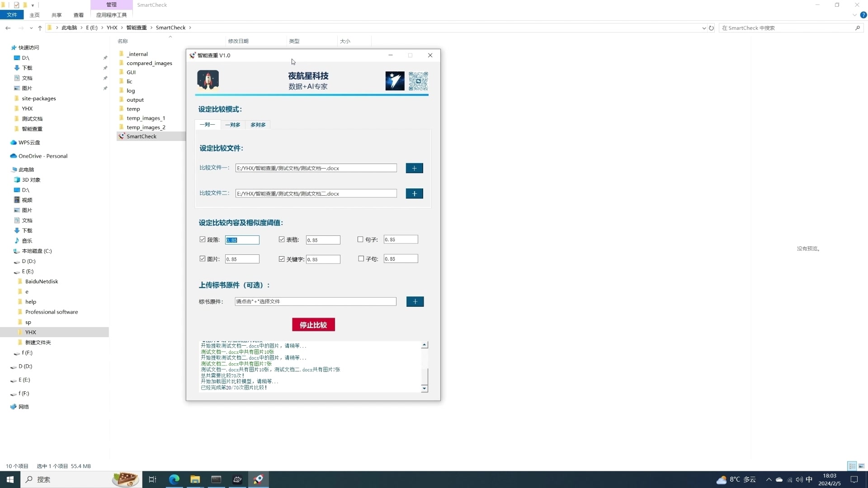The image size is (868, 488).
Task: Open weather widget showing 8°C 多云
Action: (x=736, y=479)
